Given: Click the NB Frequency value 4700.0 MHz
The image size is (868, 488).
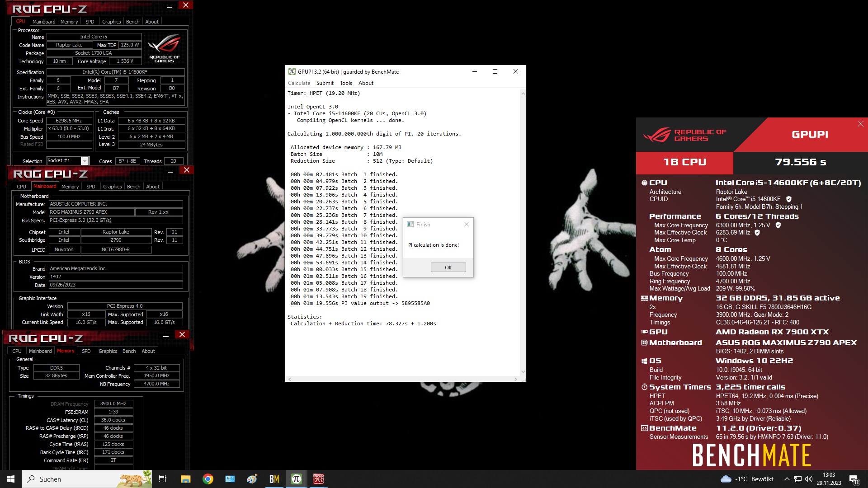Looking at the screenshot, I should coord(157,384).
